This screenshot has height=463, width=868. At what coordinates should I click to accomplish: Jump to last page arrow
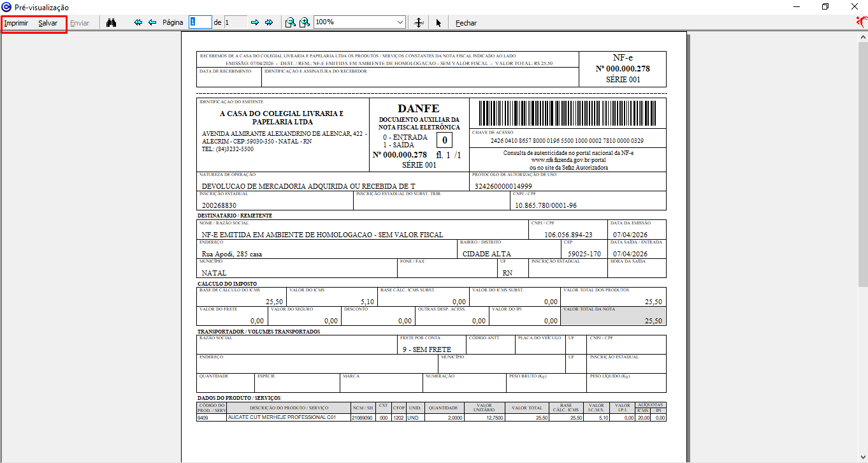tap(269, 22)
